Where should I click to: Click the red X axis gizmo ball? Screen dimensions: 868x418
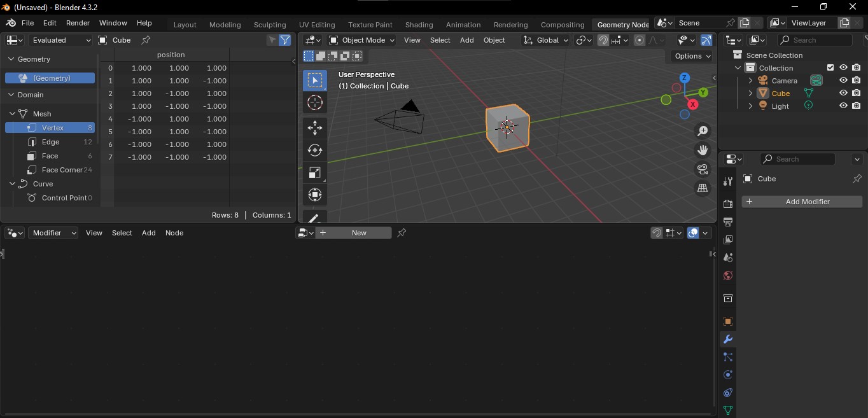pos(692,104)
